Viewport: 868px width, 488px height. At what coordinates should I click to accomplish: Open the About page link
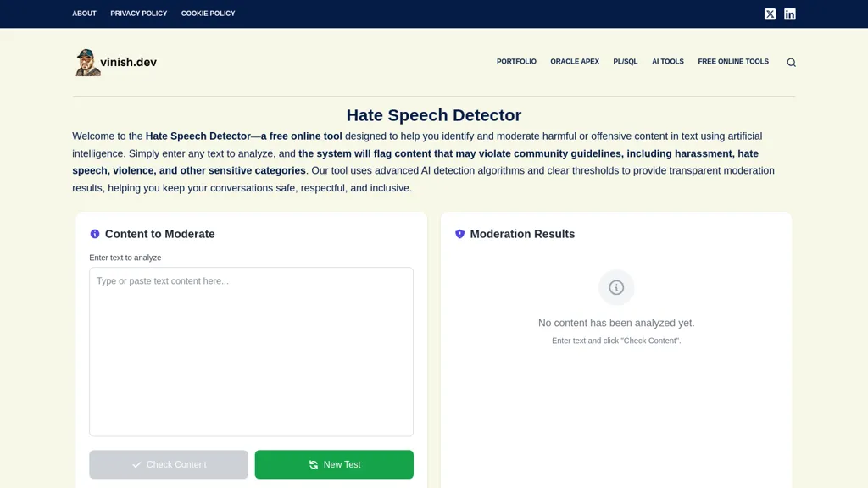pyautogui.click(x=84, y=14)
